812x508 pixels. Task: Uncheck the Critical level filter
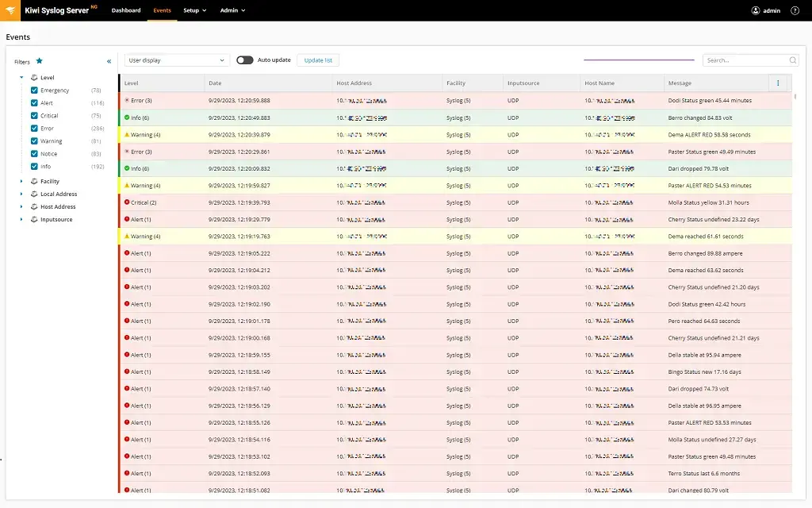pyautogui.click(x=34, y=116)
